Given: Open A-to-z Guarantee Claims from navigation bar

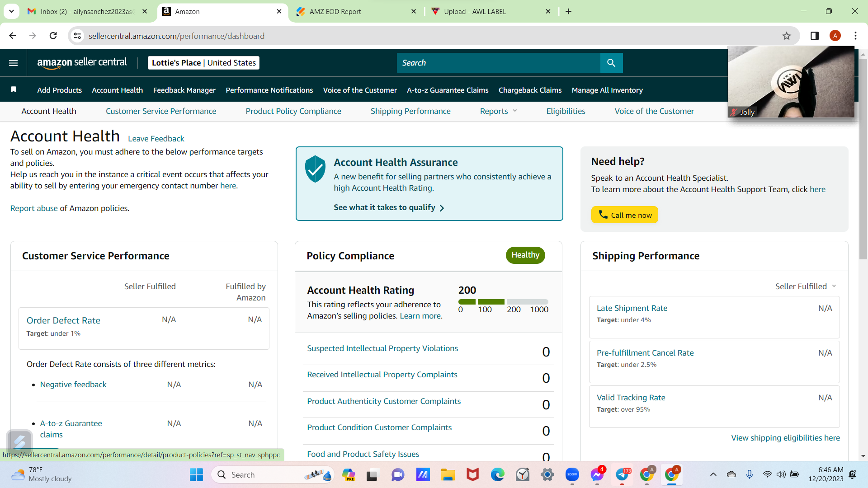Looking at the screenshot, I should click(448, 90).
